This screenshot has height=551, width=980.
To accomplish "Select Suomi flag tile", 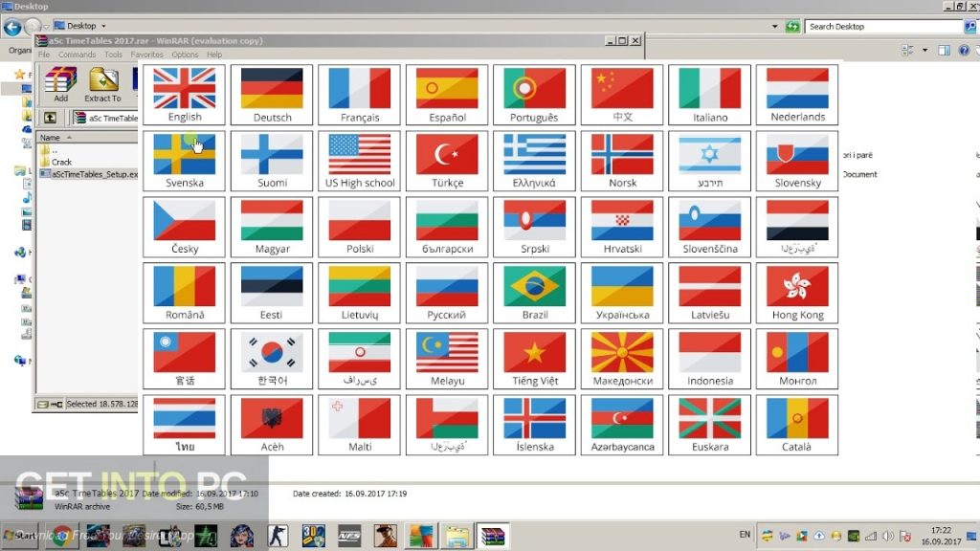I will pos(272,161).
